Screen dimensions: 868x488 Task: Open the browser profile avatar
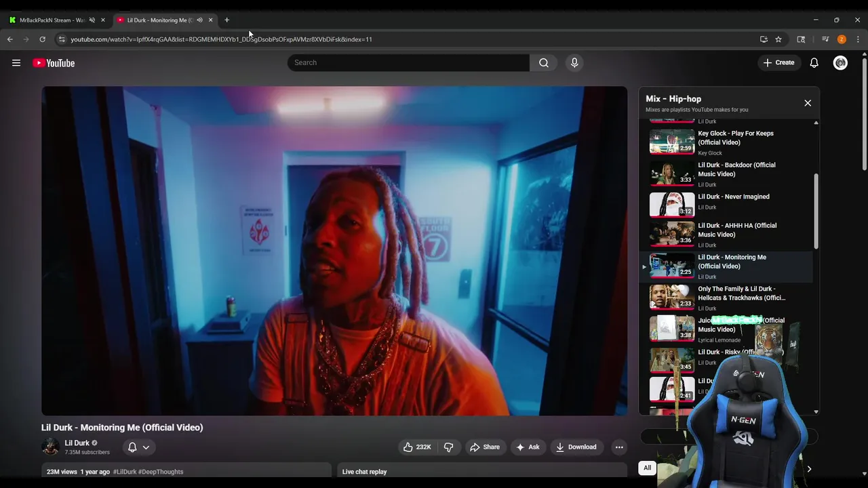point(842,39)
